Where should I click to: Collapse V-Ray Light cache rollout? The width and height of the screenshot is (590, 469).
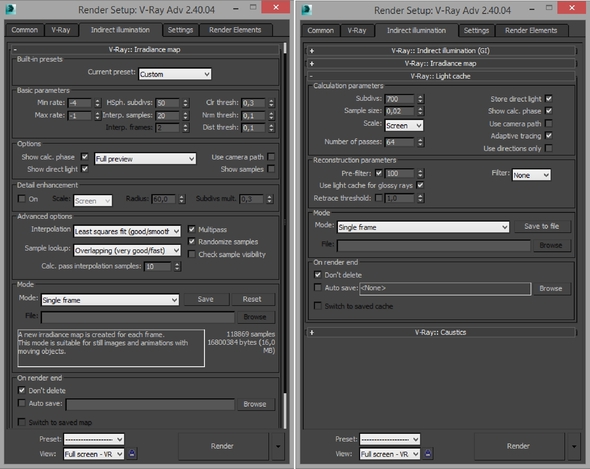tap(440, 76)
